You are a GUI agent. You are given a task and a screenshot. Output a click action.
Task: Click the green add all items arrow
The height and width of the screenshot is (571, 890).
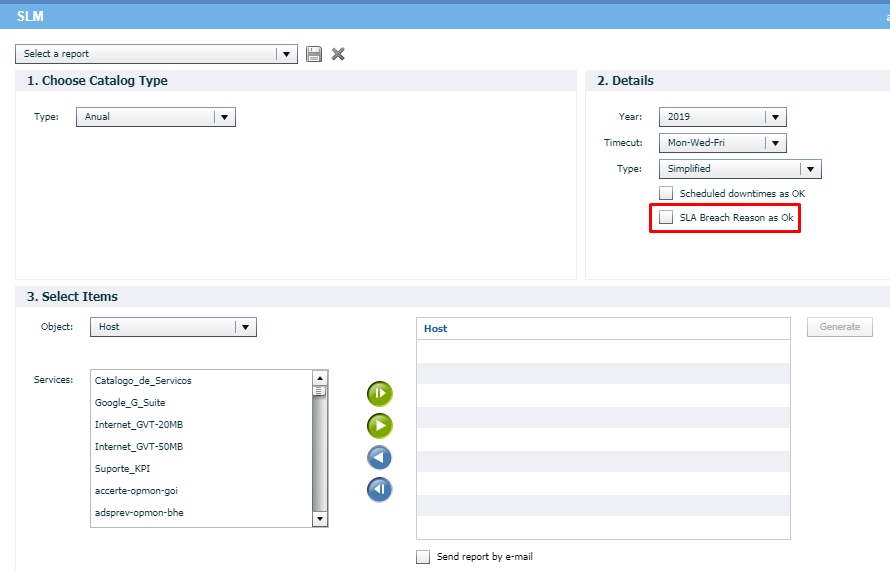[380, 394]
